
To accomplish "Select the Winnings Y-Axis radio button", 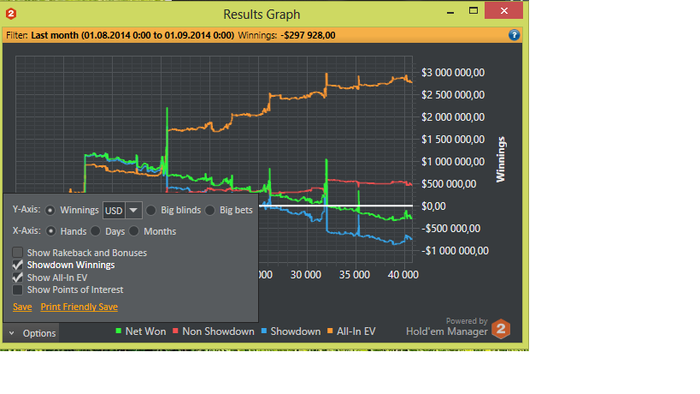I will [50, 210].
